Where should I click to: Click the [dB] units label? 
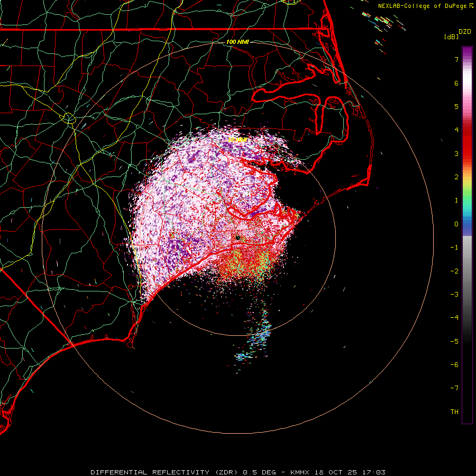[452, 36]
